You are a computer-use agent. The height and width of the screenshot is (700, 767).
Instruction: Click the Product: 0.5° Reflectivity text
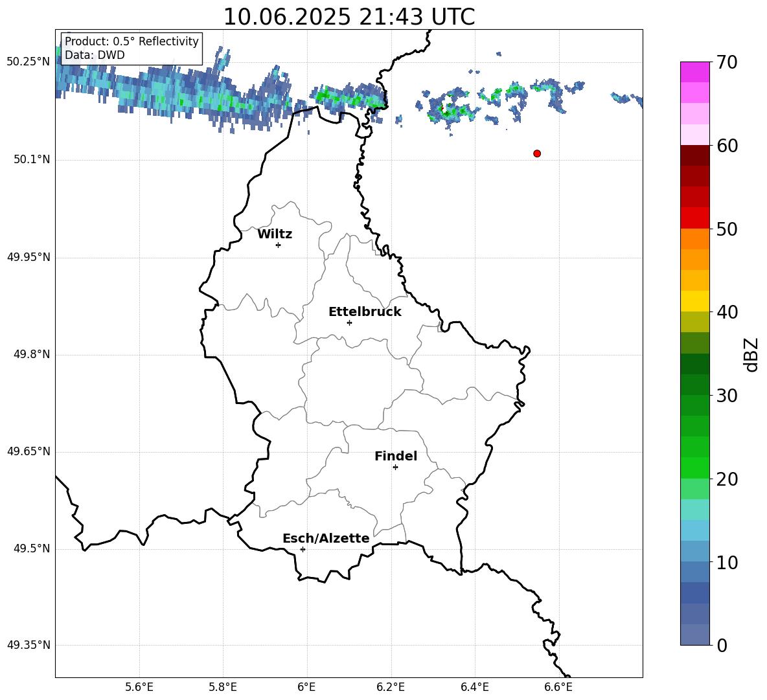(x=132, y=41)
